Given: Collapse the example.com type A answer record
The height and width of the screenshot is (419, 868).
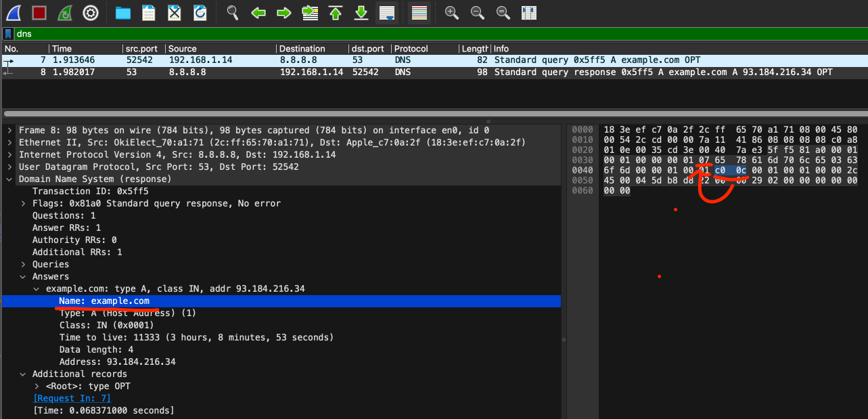Looking at the screenshot, I should click(x=37, y=288).
